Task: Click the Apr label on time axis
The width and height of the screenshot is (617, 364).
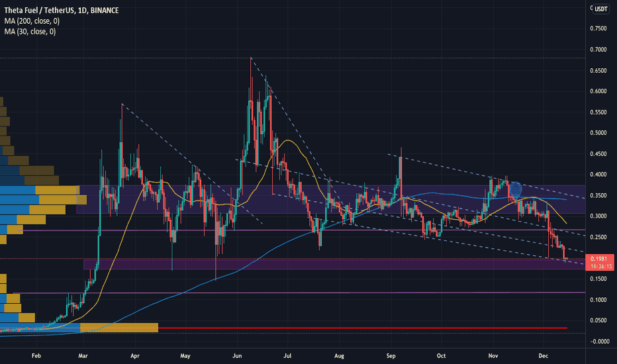Action: pos(135,356)
